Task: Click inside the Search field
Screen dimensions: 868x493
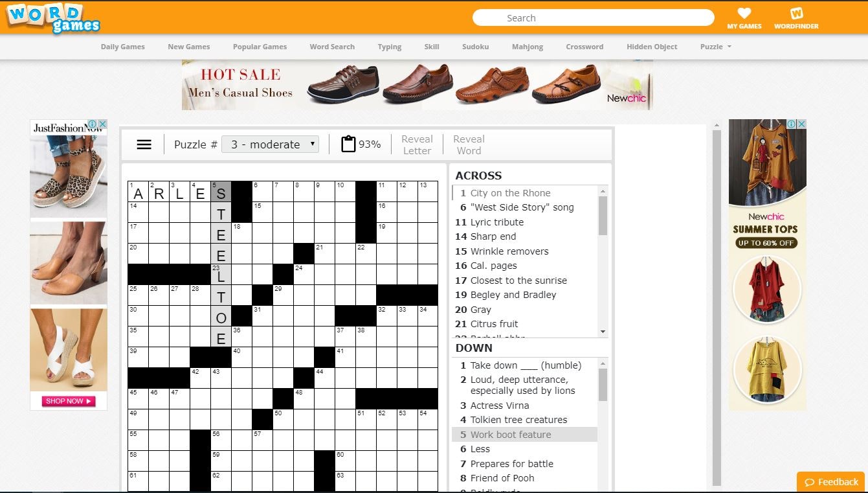Action: pos(593,17)
